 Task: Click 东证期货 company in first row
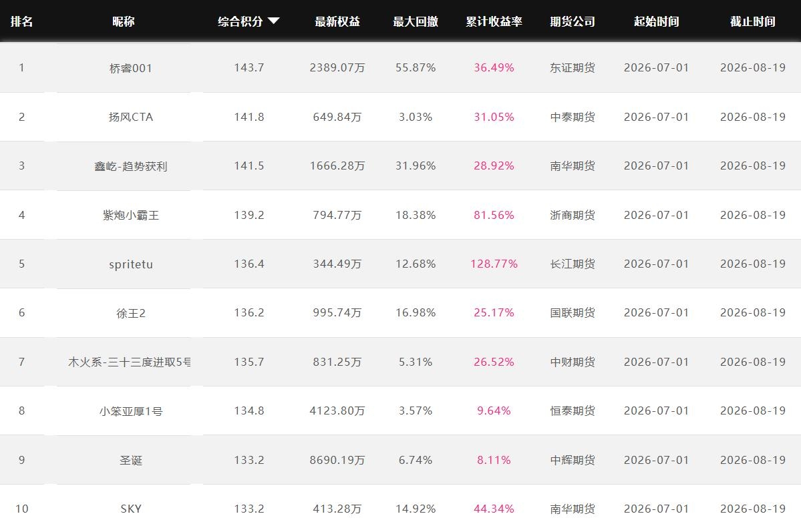[x=573, y=68]
